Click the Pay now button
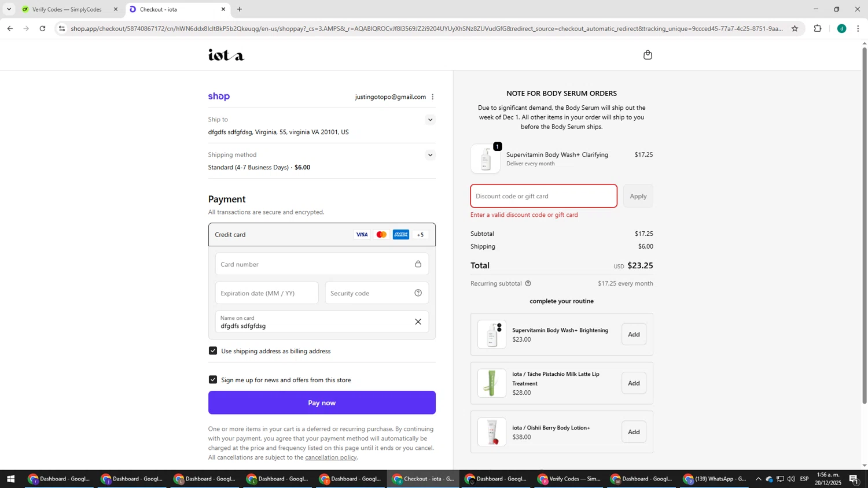The image size is (868, 488). pos(322,402)
